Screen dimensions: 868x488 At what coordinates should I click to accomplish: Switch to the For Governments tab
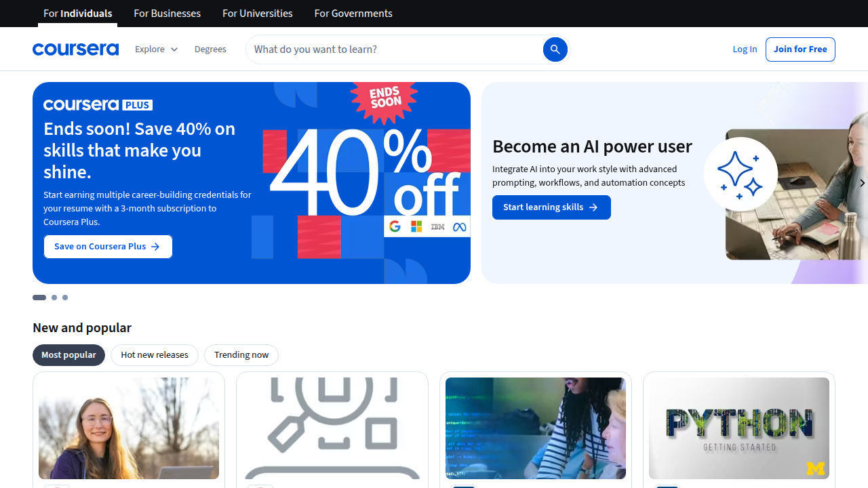pos(353,14)
